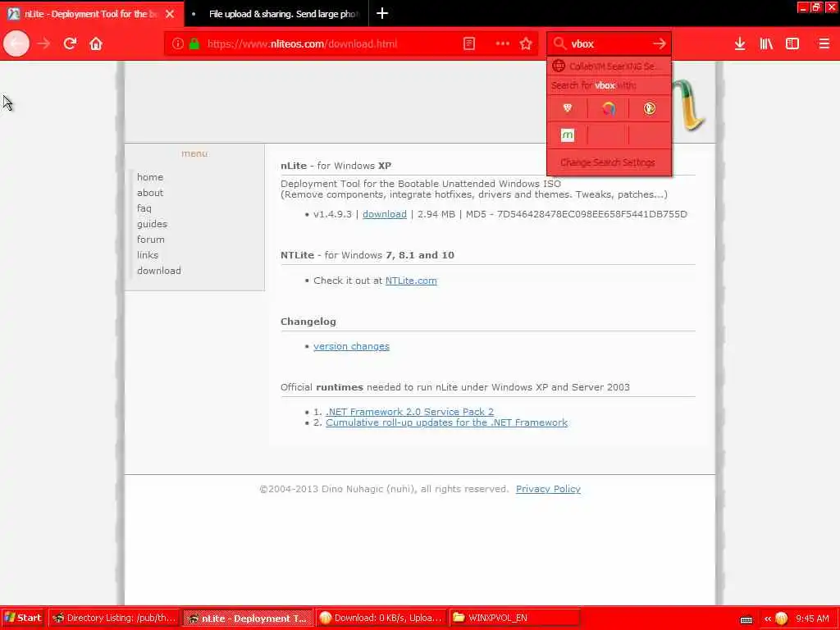Show site information for nliteos.com

pyautogui.click(x=178, y=44)
